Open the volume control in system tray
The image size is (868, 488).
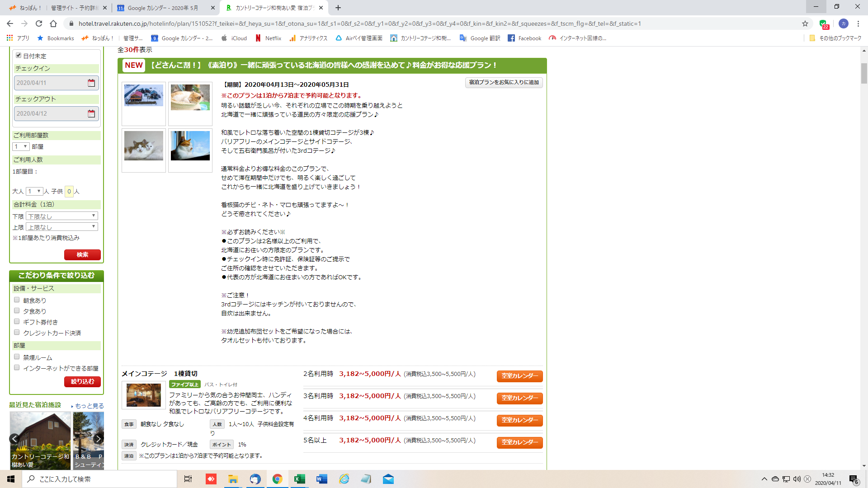click(x=797, y=479)
